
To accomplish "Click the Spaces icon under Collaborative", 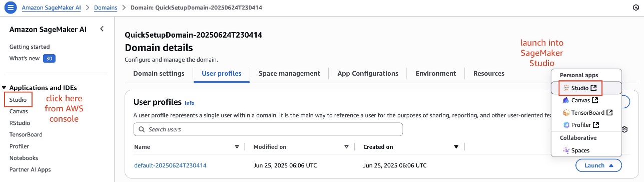I will (566, 150).
